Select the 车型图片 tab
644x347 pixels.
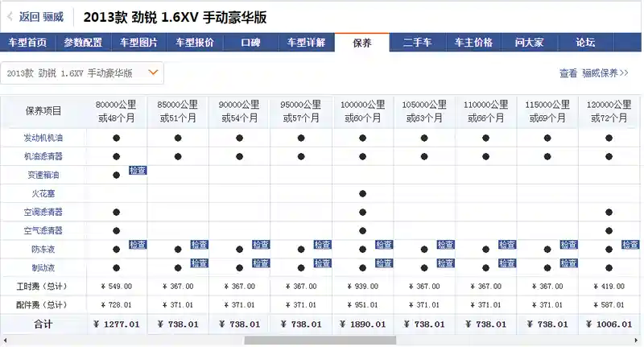click(x=138, y=43)
